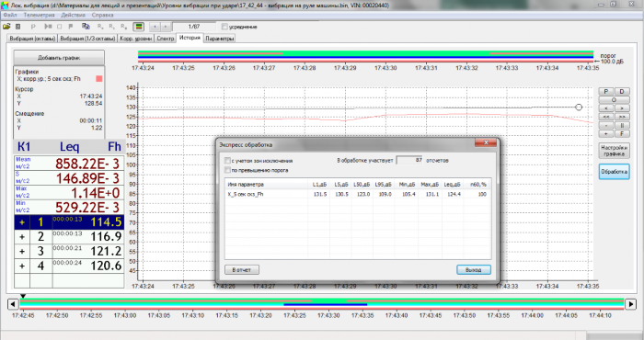Click the pink graph color swatch
The width and height of the screenshot is (644, 340).
(99, 78)
